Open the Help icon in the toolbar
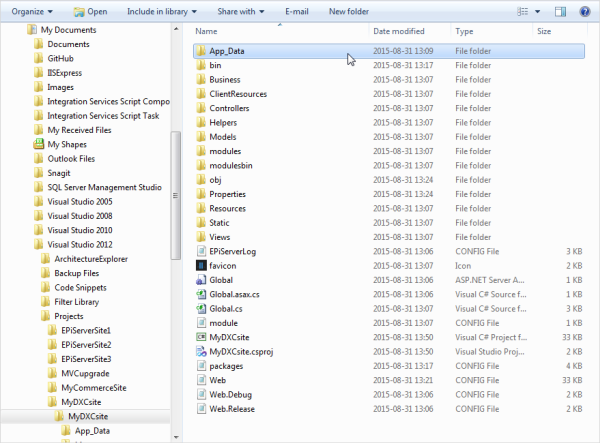 (586, 12)
